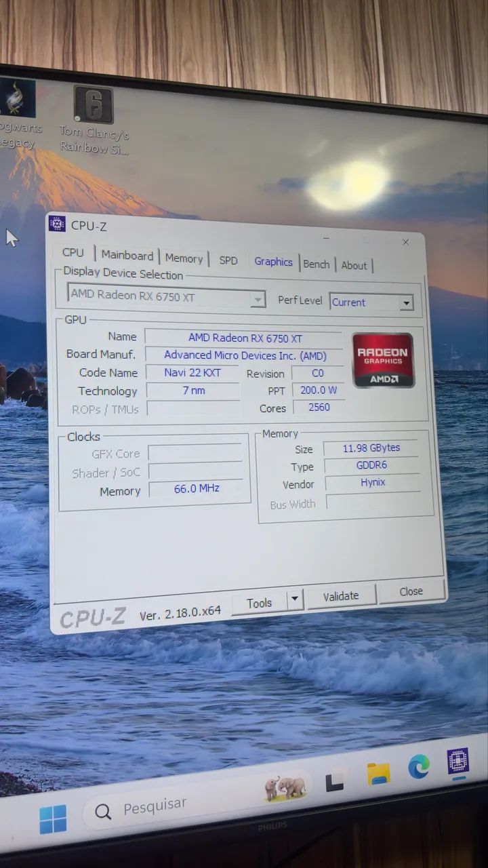Click the Validate button

pyautogui.click(x=340, y=596)
